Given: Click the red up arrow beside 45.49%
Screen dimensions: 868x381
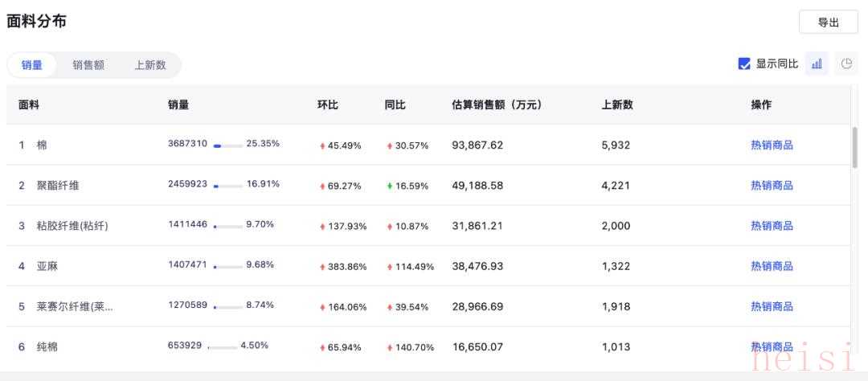Looking at the screenshot, I should coord(322,146).
